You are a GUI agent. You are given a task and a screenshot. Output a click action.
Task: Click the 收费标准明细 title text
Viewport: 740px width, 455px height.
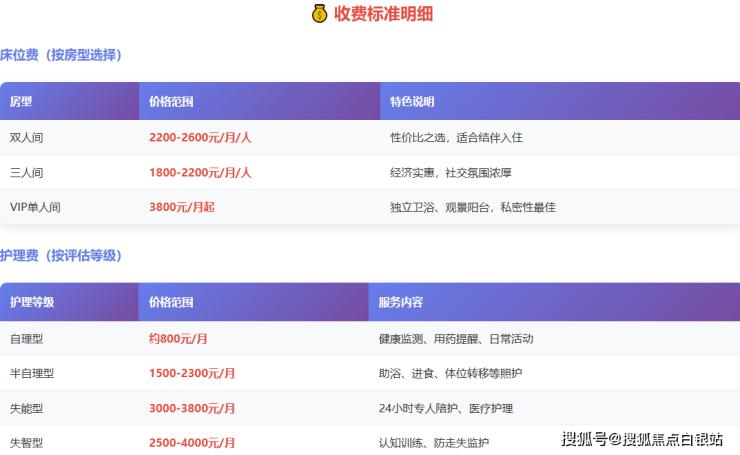[x=383, y=14]
